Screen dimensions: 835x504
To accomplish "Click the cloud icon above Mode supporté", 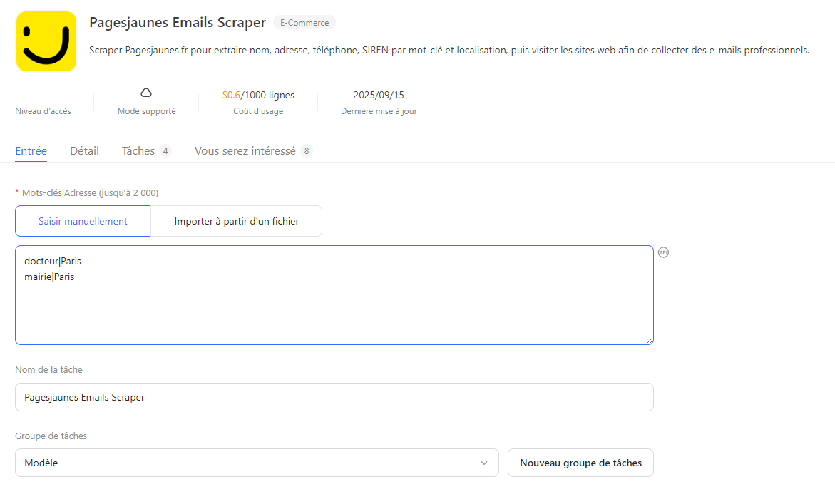I will 146,92.
